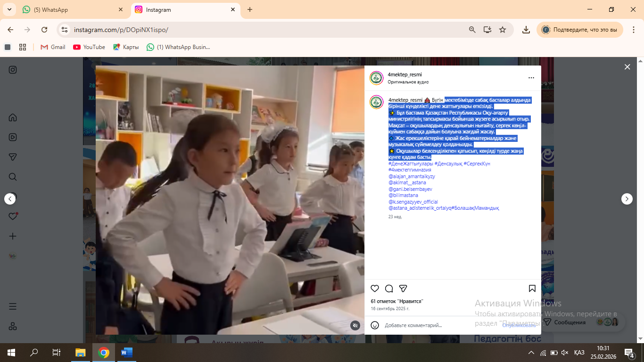Show hidden system tray icons
644x362 pixels.
coord(531,353)
